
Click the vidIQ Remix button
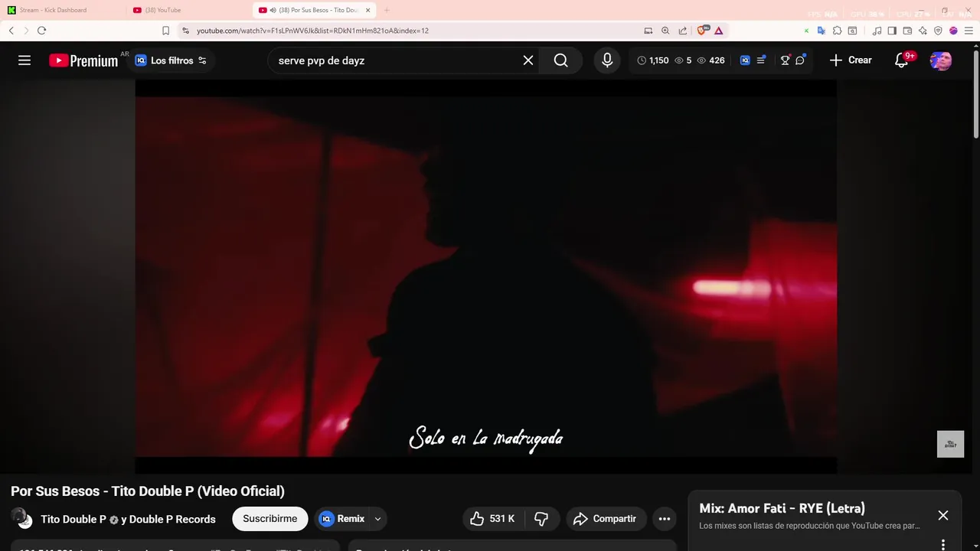[342, 519]
